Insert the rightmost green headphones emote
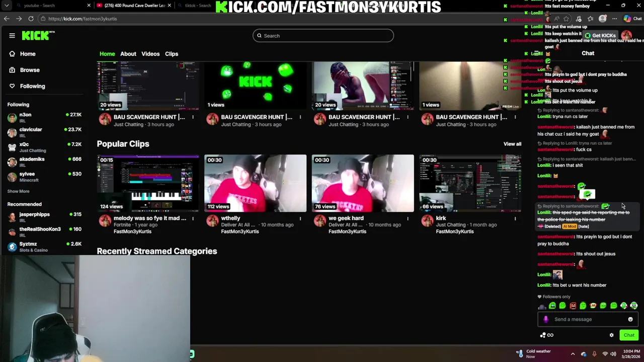Screen dimensions: 644x362 tap(634, 306)
